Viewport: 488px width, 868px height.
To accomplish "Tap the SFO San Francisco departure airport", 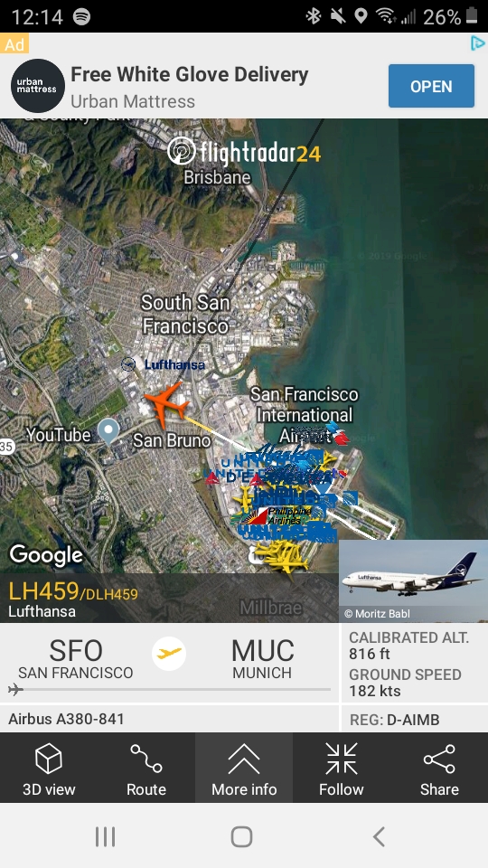I will (x=76, y=659).
